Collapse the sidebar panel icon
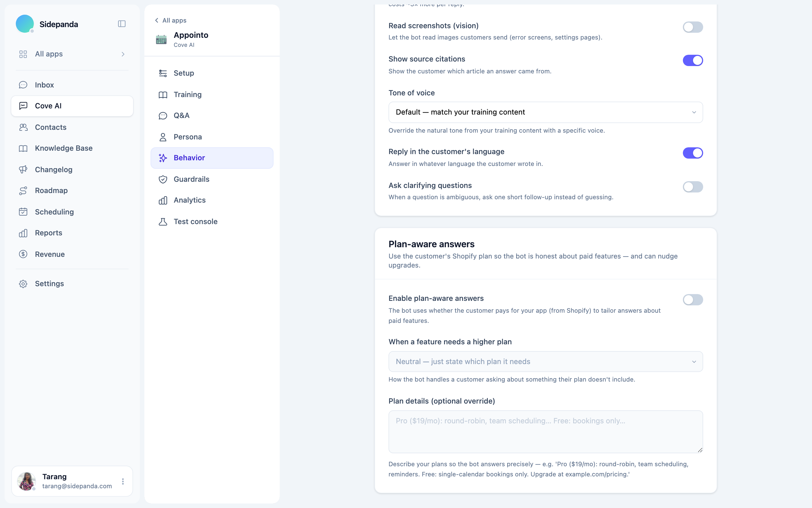 coord(122,24)
